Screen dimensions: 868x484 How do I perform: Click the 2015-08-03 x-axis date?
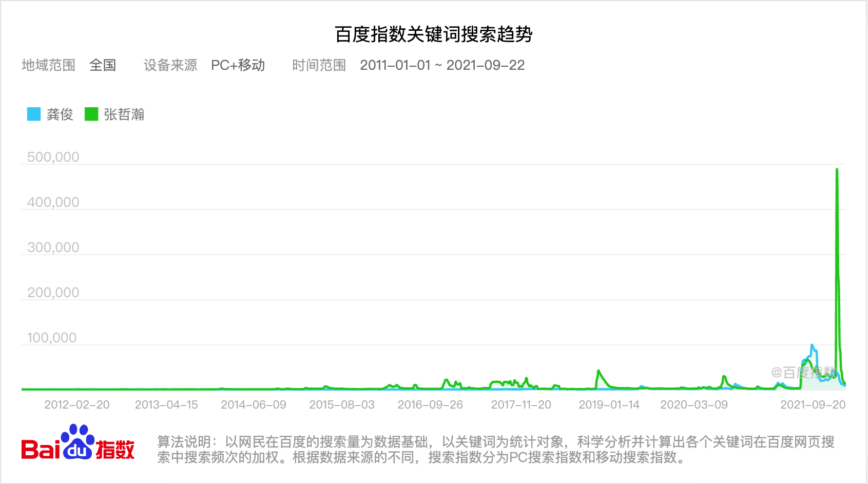[342, 404]
